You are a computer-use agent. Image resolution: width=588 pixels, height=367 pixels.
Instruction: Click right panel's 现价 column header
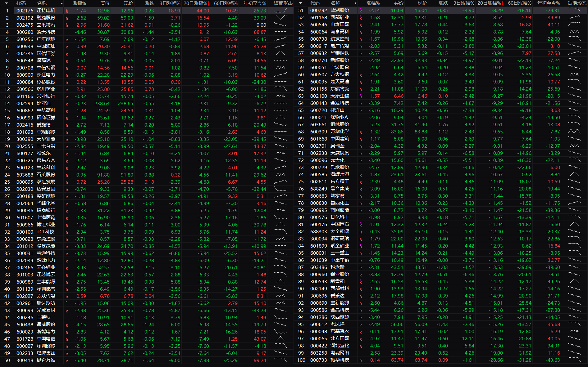pyautogui.click(x=422, y=3)
